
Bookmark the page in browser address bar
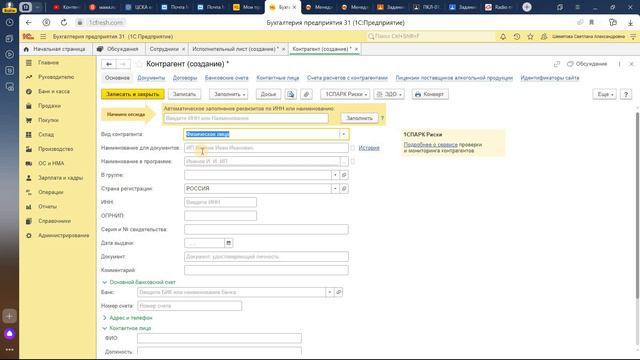pos(591,22)
